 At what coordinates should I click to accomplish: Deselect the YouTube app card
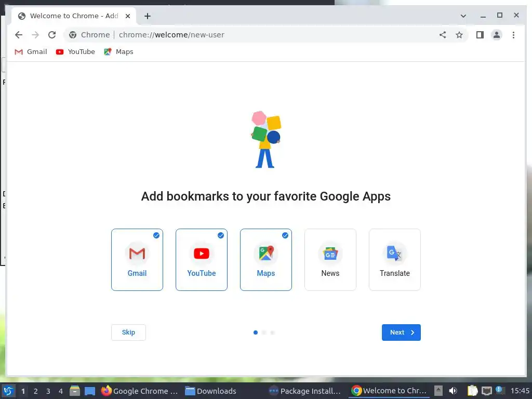pyautogui.click(x=202, y=260)
